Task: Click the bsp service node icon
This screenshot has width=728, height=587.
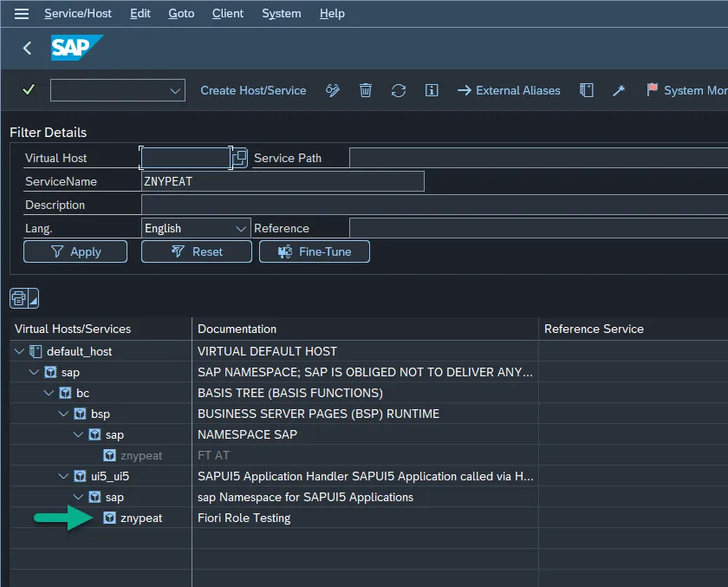Action: [x=80, y=414]
